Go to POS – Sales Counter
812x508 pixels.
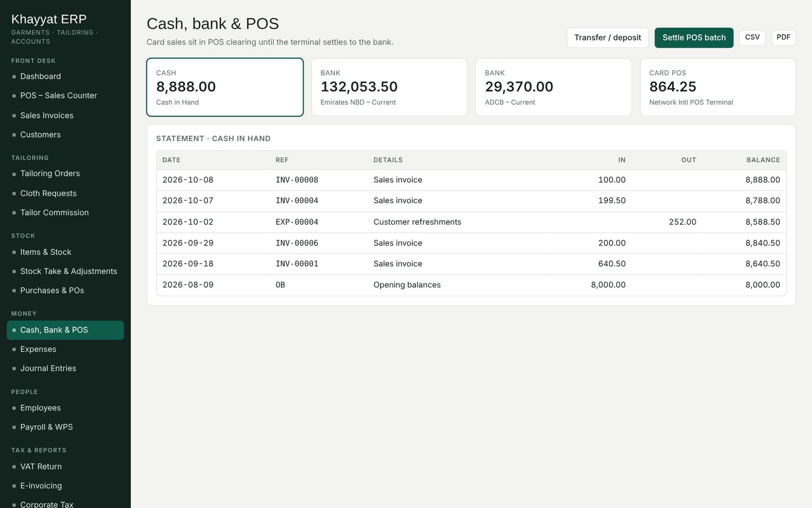(65, 95)
